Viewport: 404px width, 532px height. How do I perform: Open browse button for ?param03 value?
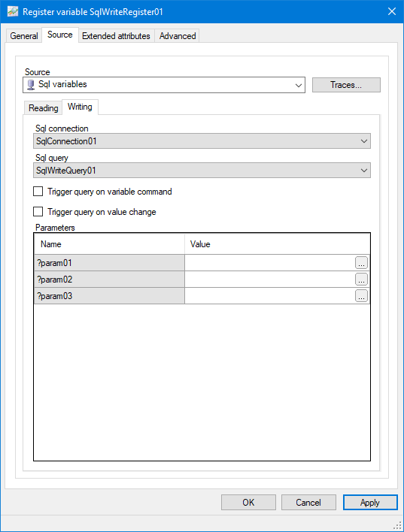point(361,296)
